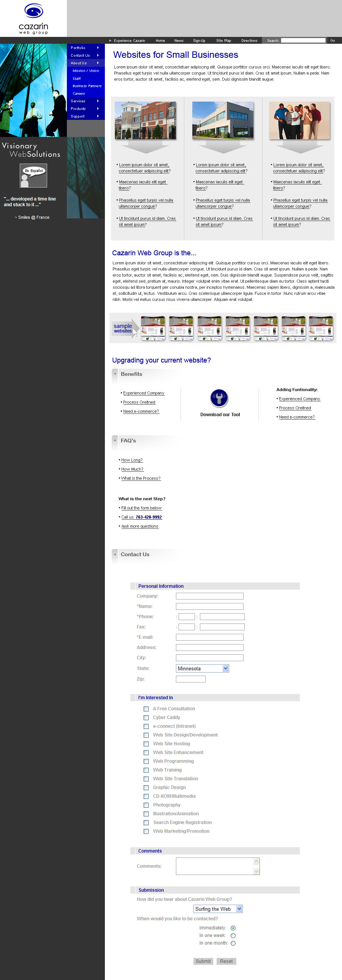Enable the Web Site Hosting checkbox

146,744
